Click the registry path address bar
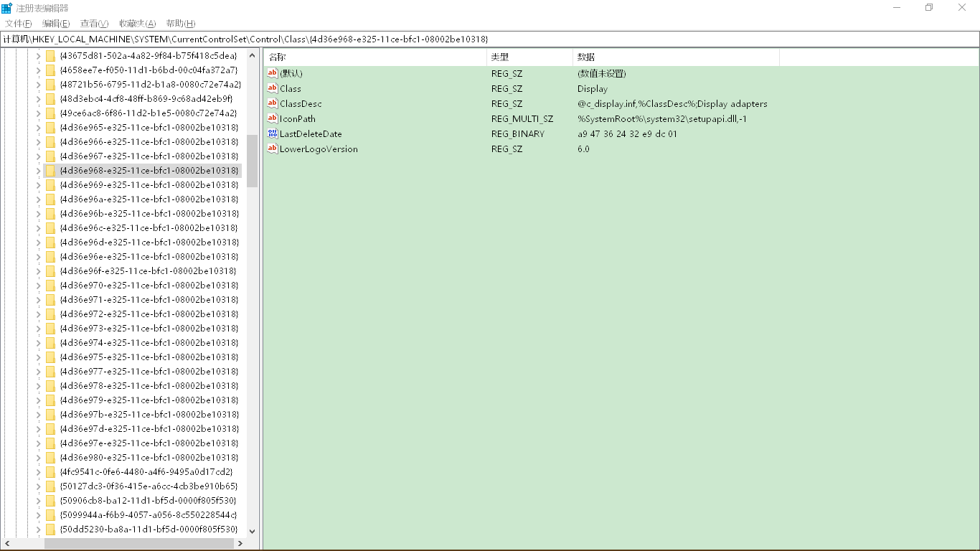The height and width of the screenshot is (551, 980). [x=490, y=39]
